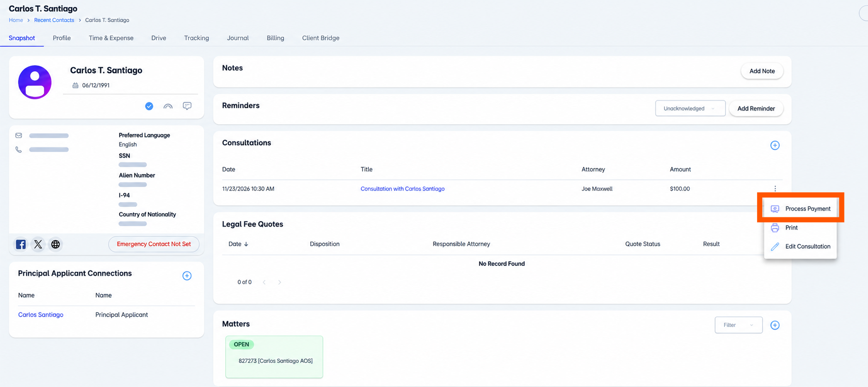This screenshot has height=387, width=868.
Task: Click the globe website icon
Action: click(x=55, y=244)
